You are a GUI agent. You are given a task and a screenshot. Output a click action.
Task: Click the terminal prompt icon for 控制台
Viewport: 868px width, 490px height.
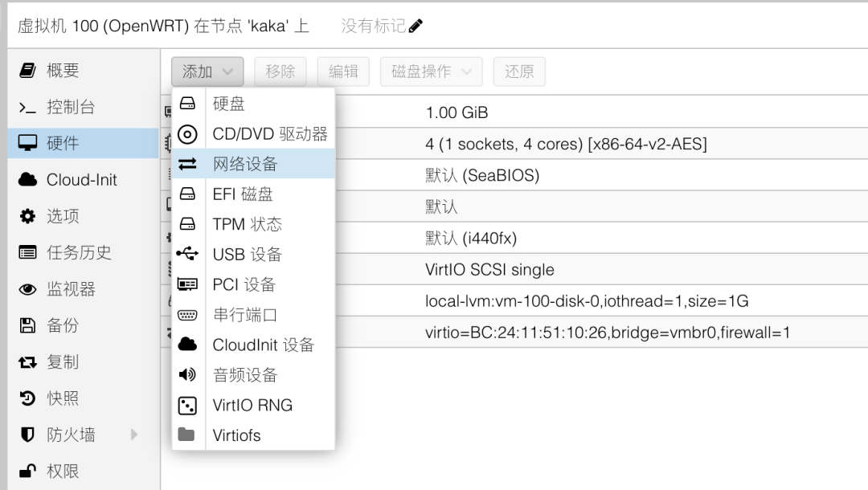[27, 108]
